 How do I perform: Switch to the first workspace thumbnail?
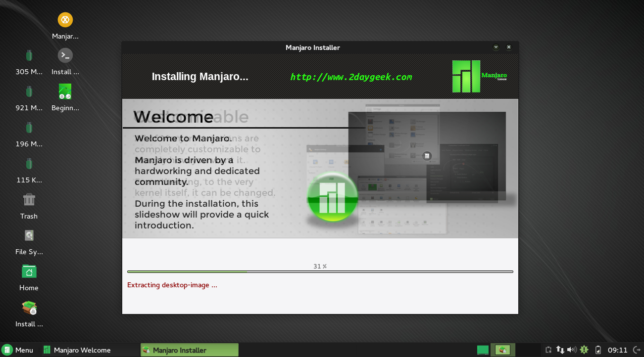click(x=483, y=350)
